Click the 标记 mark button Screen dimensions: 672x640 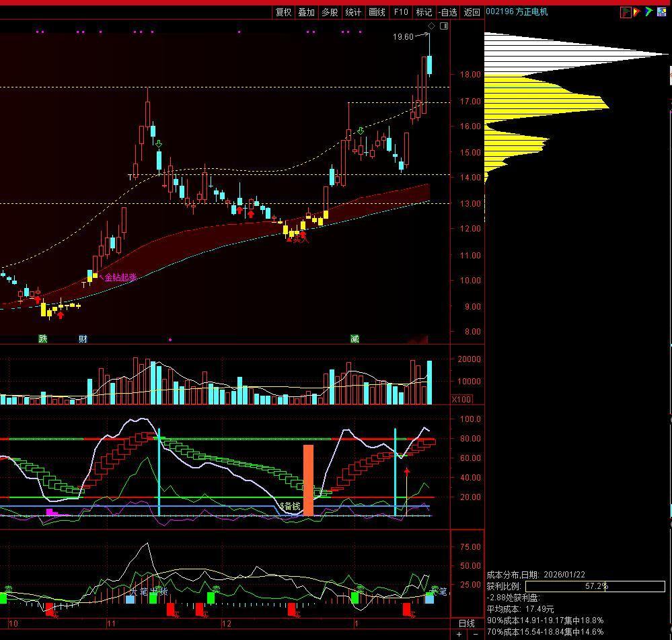[x=424, y=12]
